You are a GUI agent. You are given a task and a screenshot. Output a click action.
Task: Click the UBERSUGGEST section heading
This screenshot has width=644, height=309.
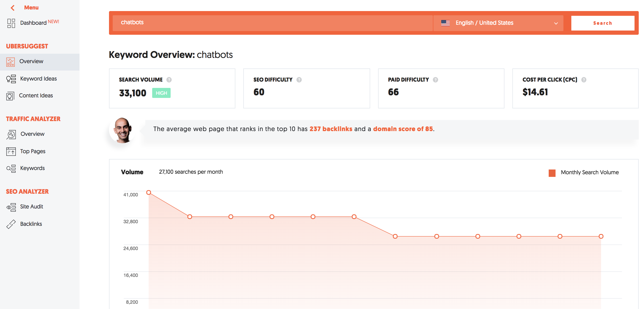27,46
